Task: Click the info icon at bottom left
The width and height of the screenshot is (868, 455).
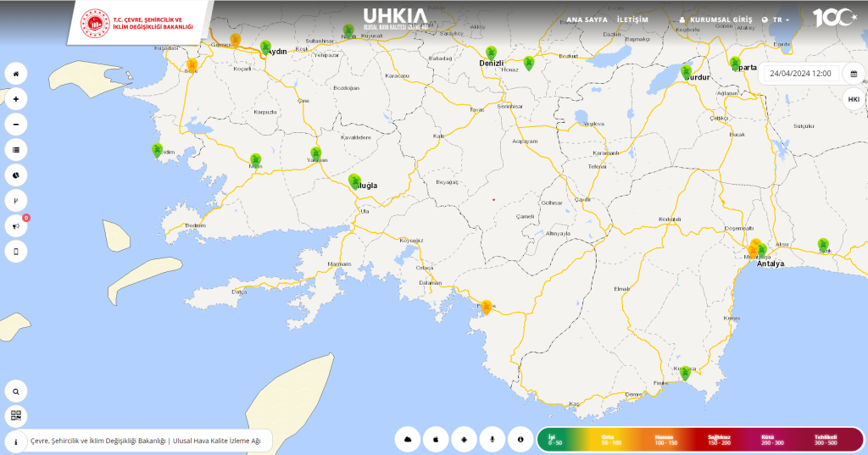Action: pyautogui.click(x=16, y=441)
